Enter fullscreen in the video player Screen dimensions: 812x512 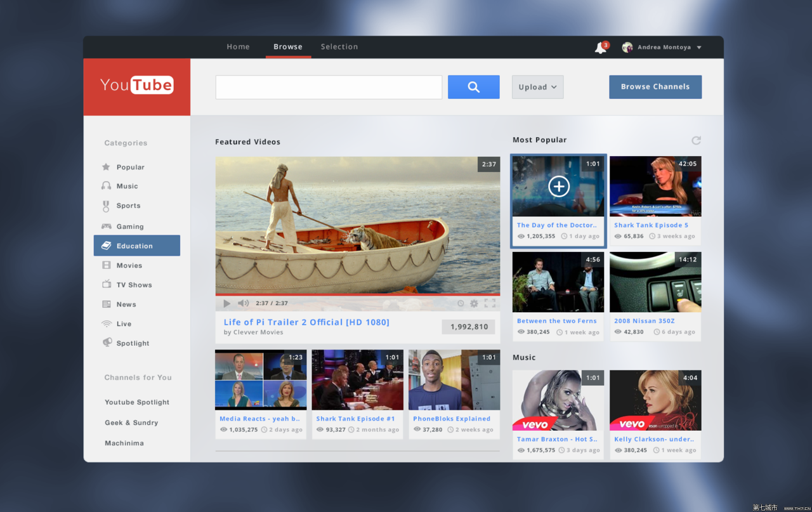(490, 303)
